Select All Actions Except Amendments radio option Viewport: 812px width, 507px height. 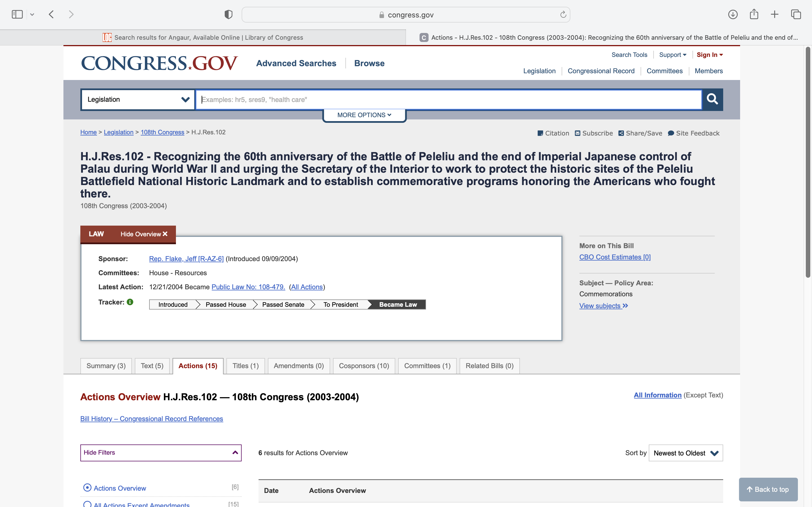(87, 504)
